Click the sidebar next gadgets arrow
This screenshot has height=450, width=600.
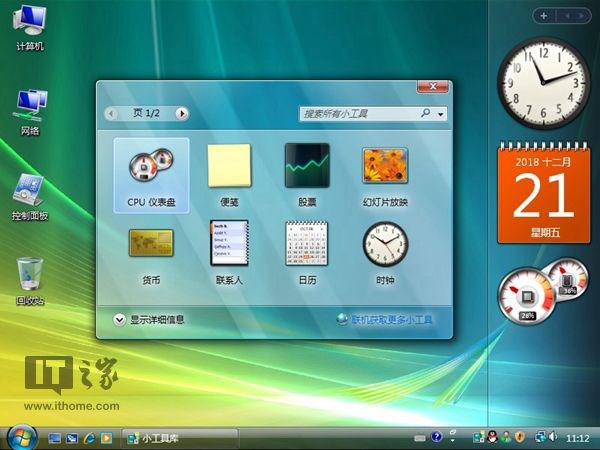[582, 16]
